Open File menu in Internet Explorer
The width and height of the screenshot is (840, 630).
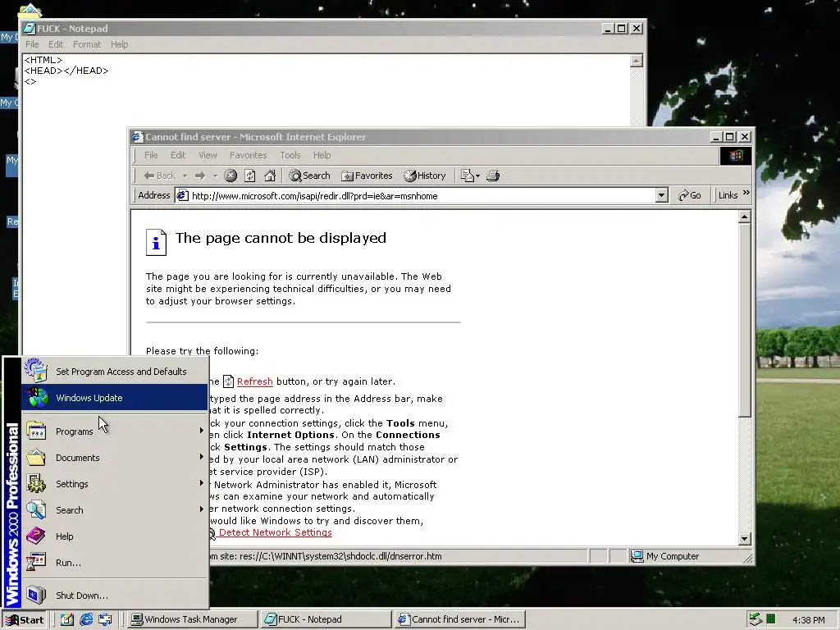pos(151,155)
